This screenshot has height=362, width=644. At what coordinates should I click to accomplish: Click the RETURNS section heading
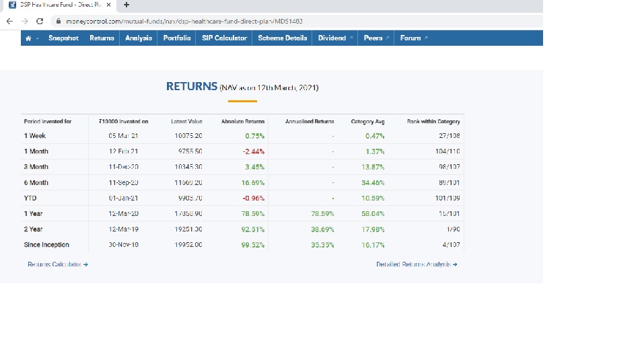pos(191,87)
